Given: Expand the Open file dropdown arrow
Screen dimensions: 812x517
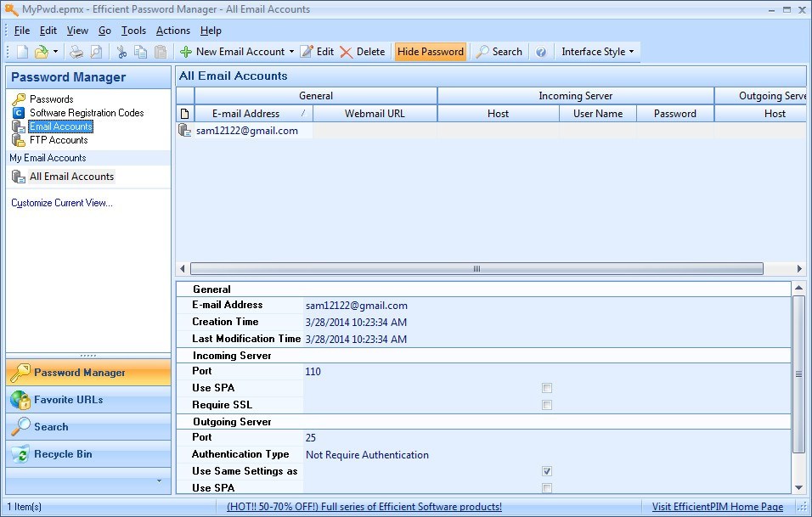Looking at the screenshot, I should pos(55,52).
